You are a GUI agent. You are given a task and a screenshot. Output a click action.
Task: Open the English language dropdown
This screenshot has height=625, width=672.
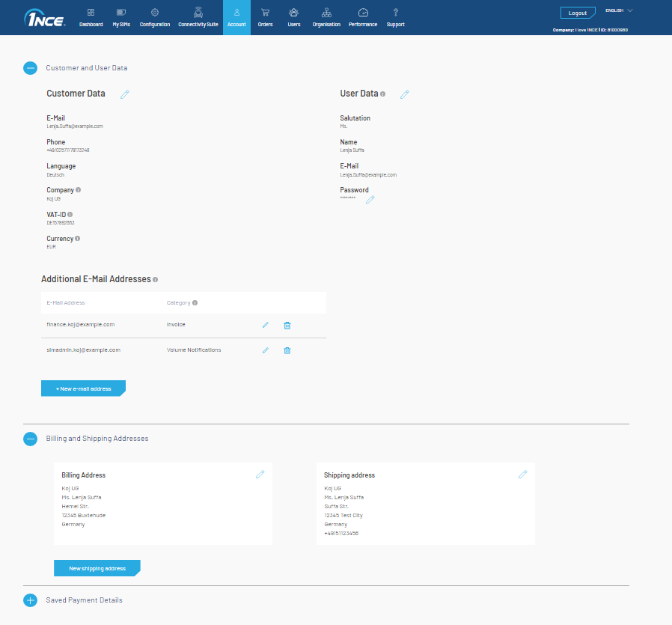point(619,11)
